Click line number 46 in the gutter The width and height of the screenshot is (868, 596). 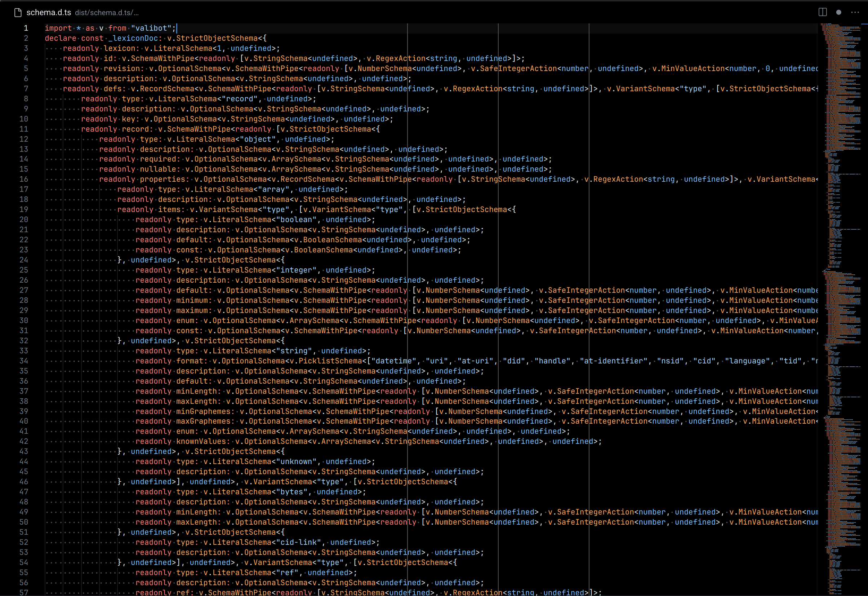(23, 482)
